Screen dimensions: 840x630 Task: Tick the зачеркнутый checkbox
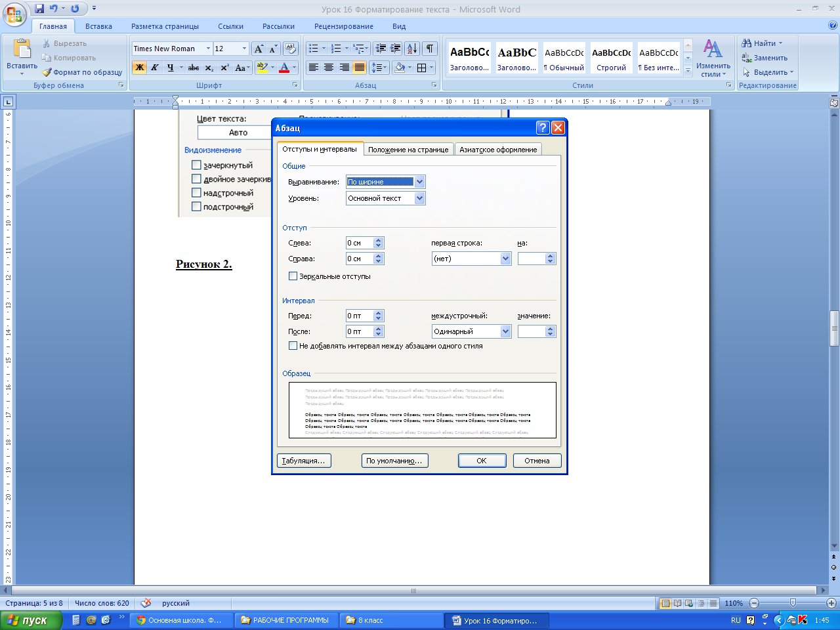click(196, 165)
